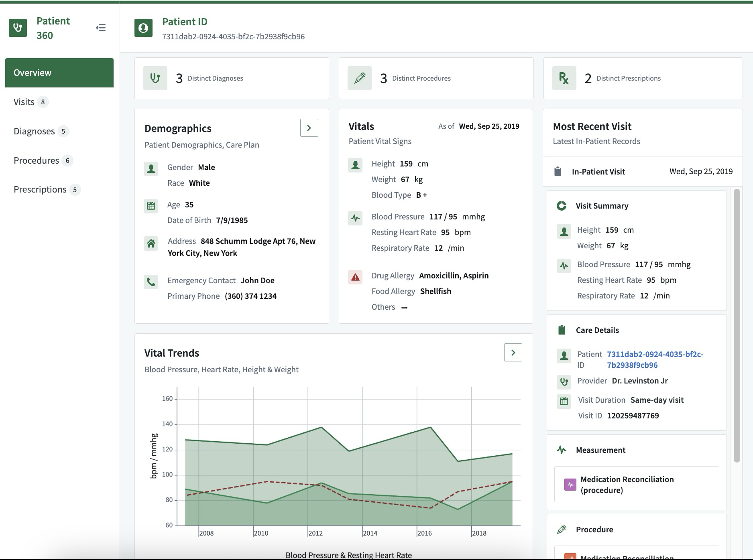Click the phone icon beside Emergency Contact
This screenshot has width=753, height=560.
coord(151,282)
